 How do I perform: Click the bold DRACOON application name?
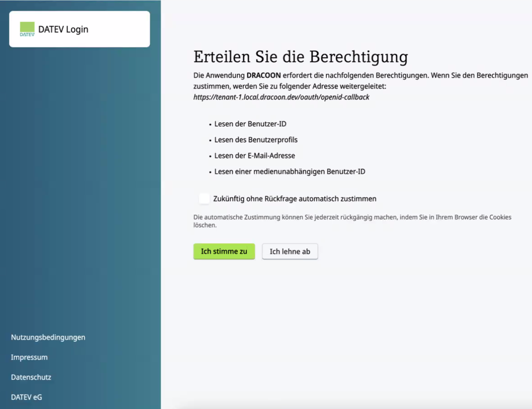[x=264, y=75]
